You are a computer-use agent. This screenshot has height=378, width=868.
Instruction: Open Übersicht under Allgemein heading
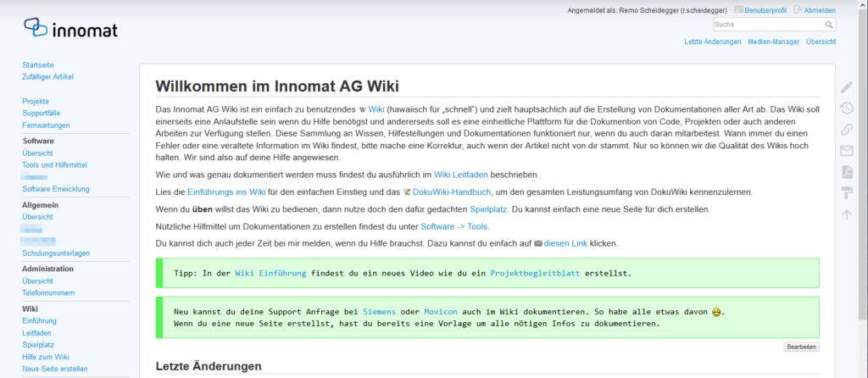[x=37, y=217]
